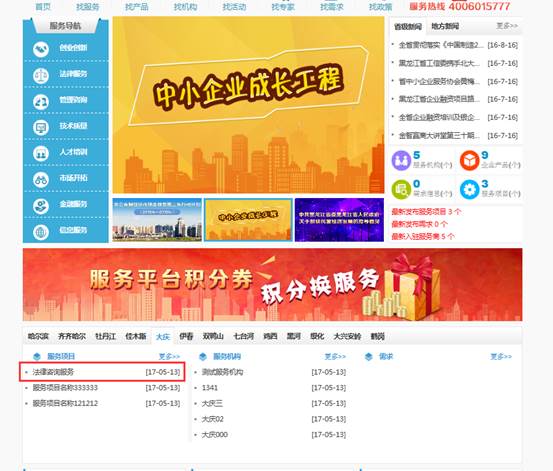Select the 人才培训 people icon
The width and height of the screenshot is (553, 471).
(41, 154)
